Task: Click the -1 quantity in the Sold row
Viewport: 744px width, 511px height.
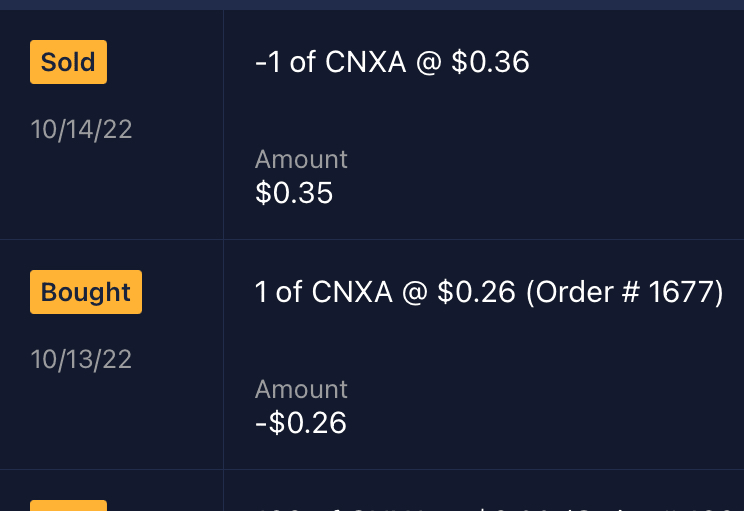Action: click(x=268, y=62)
